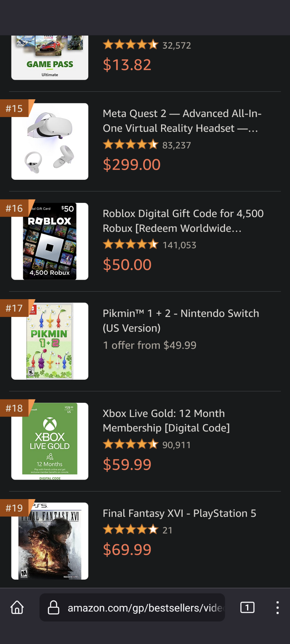Open the Final Fantasy XVI PlayStation 5 title
The image size is (290, 644).
[x=179, y=513]
